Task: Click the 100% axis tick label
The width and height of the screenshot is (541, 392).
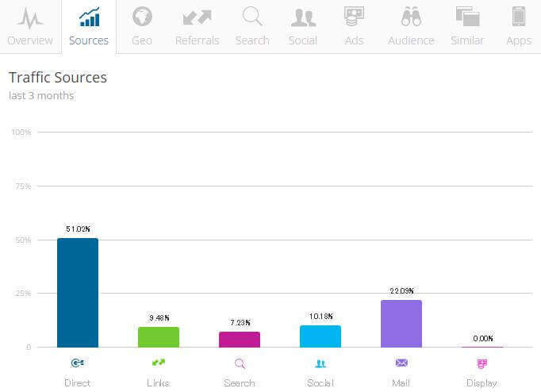Action: (x=21, y=133)
